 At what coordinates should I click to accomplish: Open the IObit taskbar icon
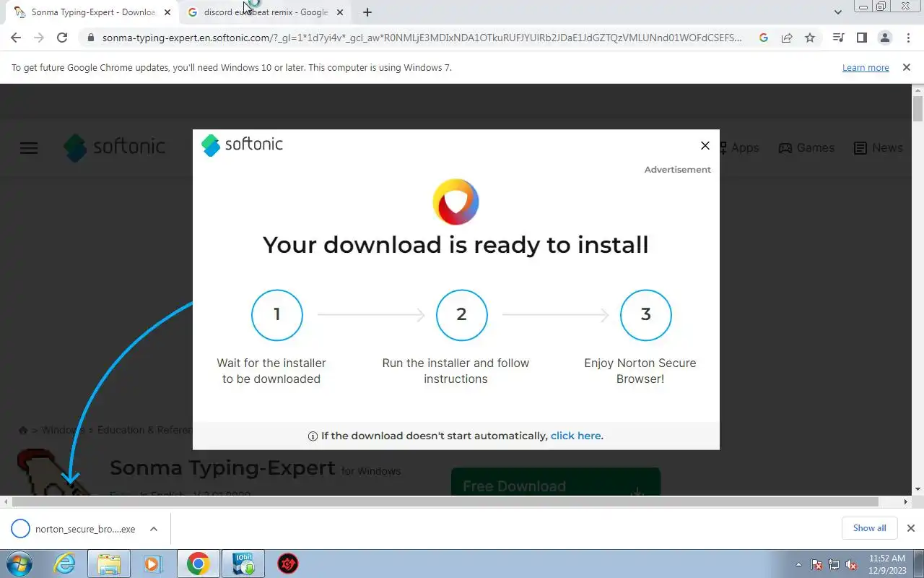pyautogui.click(x=243, y=564)
